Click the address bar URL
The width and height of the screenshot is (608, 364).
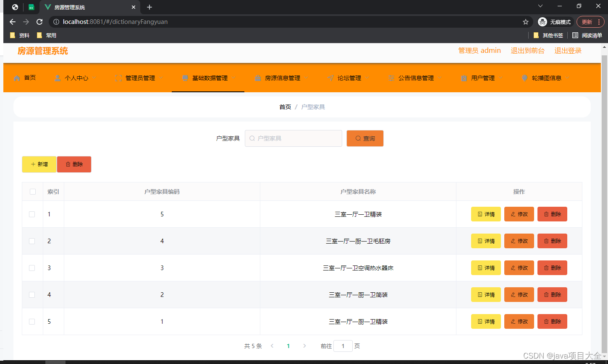point(115,22)
